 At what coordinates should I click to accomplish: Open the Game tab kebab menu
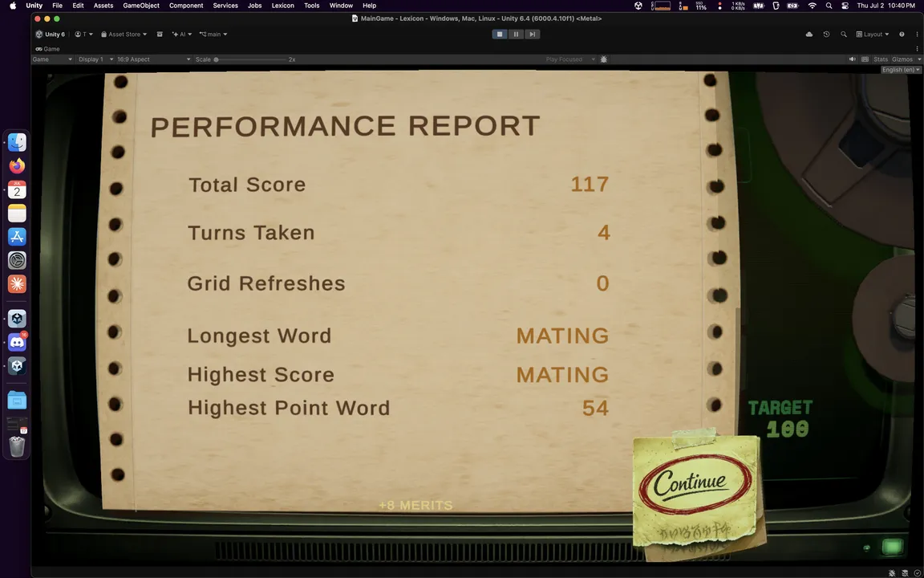(917, 49)
